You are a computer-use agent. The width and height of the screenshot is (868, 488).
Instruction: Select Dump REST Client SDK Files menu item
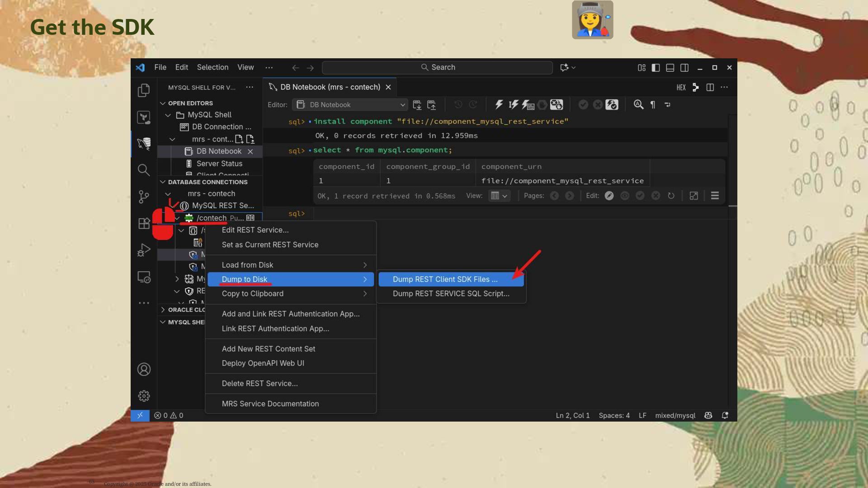[445, 279]
